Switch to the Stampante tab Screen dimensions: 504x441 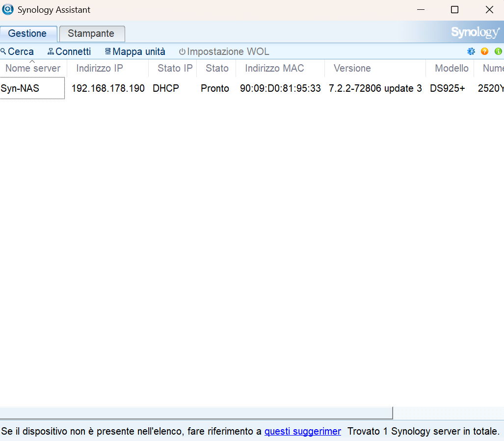coord(91,34)
